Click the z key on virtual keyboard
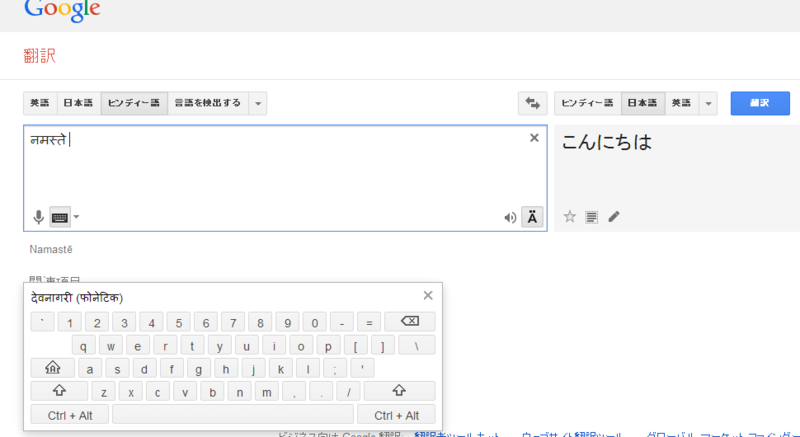The image size is (800, 437). 104,391
